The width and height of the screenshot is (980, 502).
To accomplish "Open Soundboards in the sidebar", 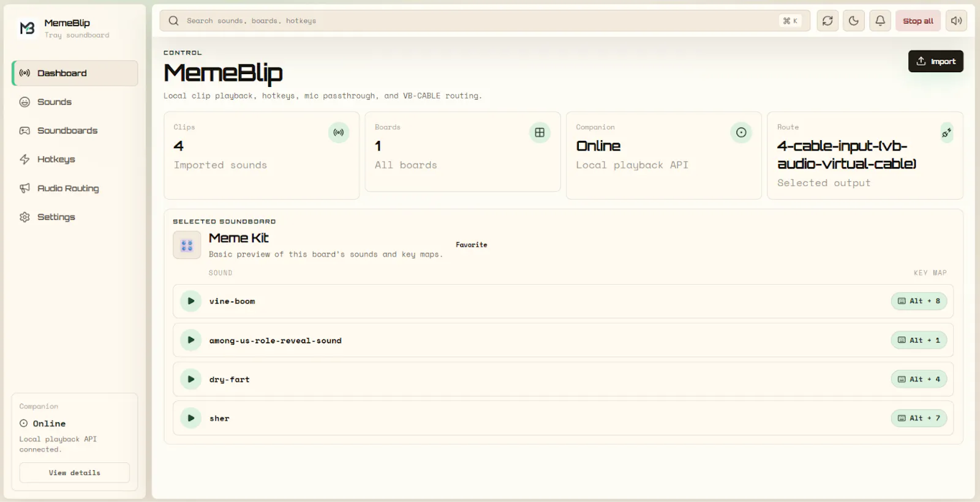I will pyautogui.click(x=75, y=130).
